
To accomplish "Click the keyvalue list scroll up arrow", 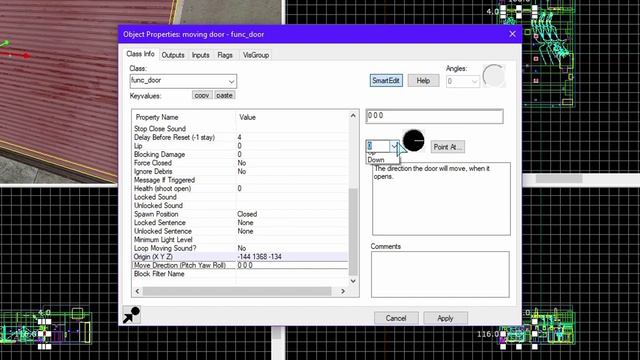I will tap(353, 116).
